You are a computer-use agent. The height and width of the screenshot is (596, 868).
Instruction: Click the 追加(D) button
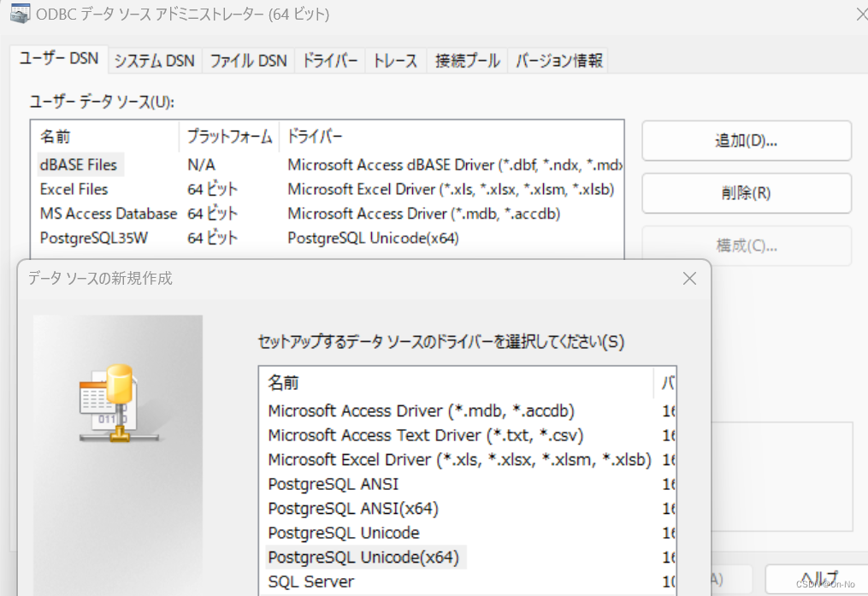(745, 140)
